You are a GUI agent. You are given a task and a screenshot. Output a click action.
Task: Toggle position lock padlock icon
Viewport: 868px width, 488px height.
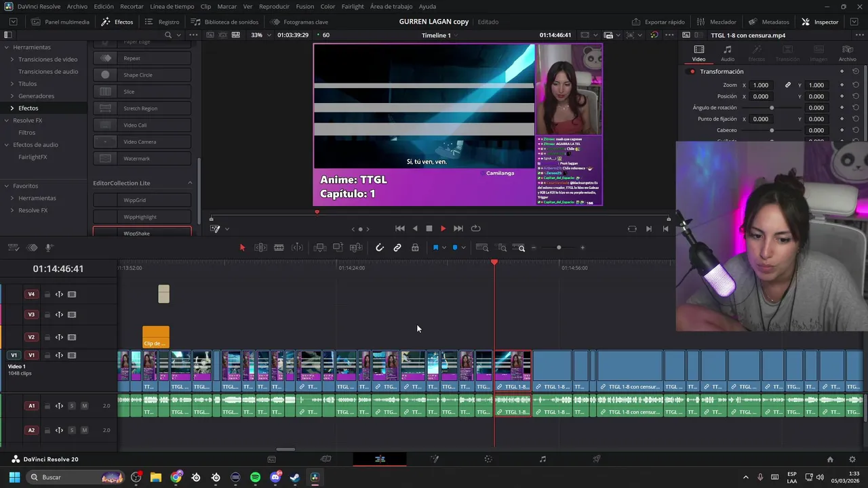pos(415,247)
